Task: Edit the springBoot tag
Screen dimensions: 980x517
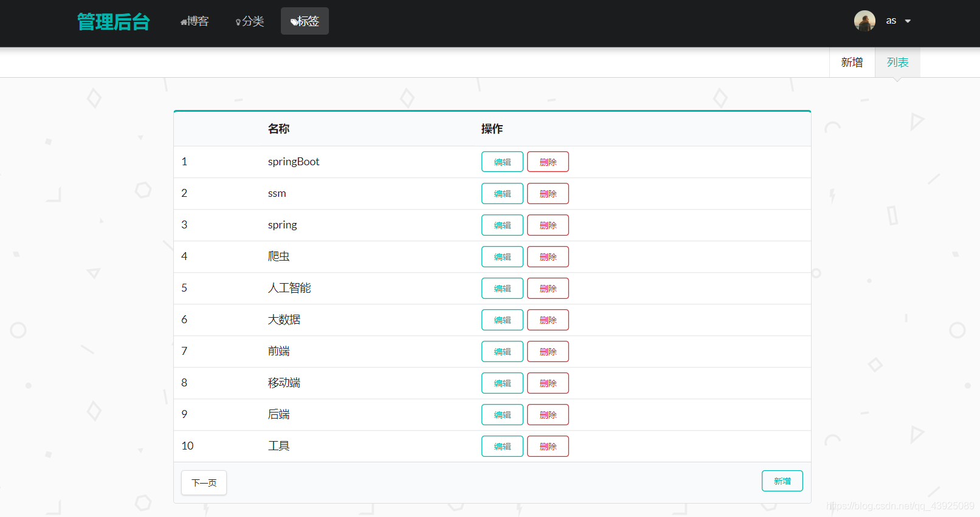Action: click(x=502, y=162)
